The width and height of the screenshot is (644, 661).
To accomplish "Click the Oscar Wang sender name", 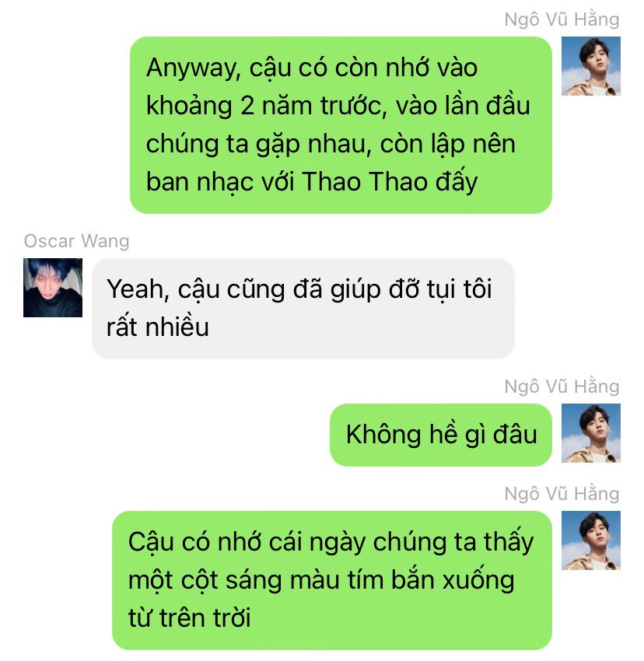I will click(x=76, y=241).
